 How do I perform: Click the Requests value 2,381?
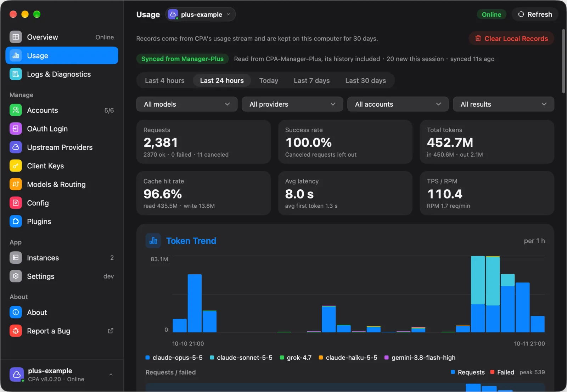[x=161, y=142]
